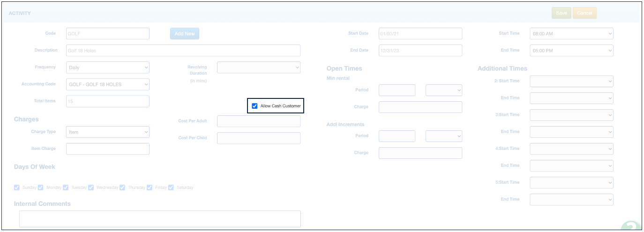This screenshot has width=644, height=232.
Task: Focus the Cost Per Adult field
Action: coord(258,121)
